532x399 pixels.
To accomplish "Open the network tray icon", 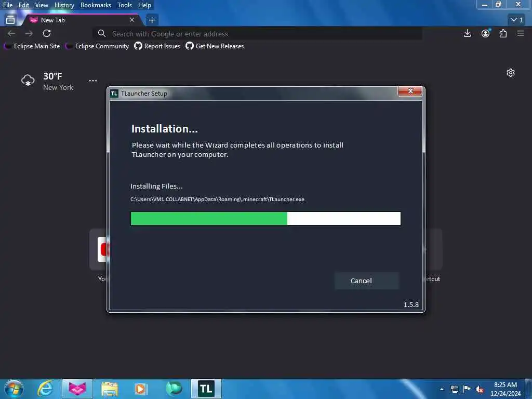I will click(x=454, y=389).
